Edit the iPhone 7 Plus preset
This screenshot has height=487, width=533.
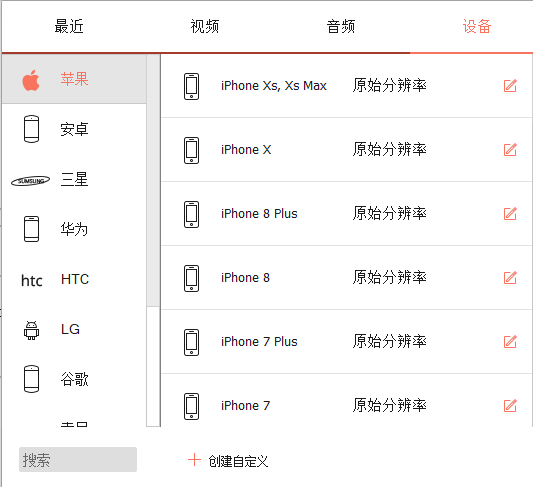[510, 342]
